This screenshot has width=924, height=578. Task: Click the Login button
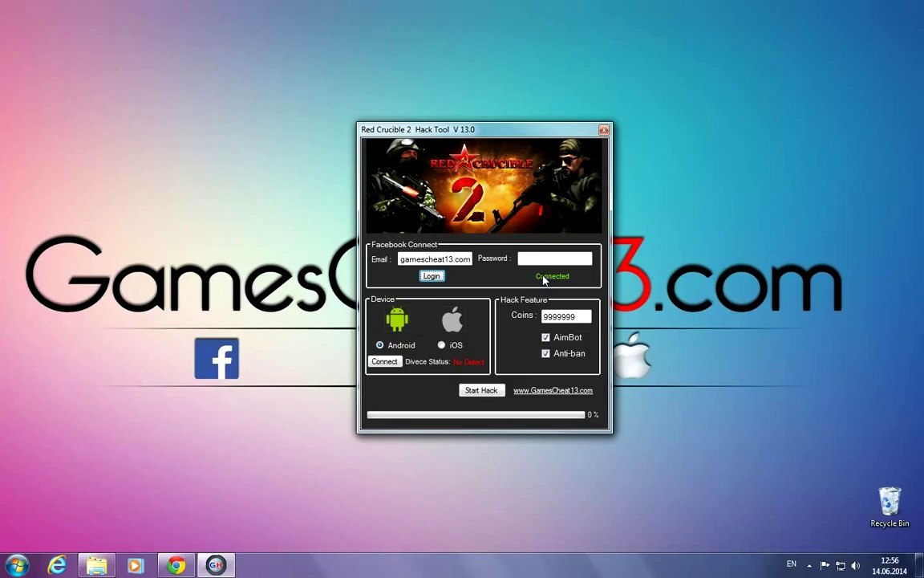click(x=432, y=276)
